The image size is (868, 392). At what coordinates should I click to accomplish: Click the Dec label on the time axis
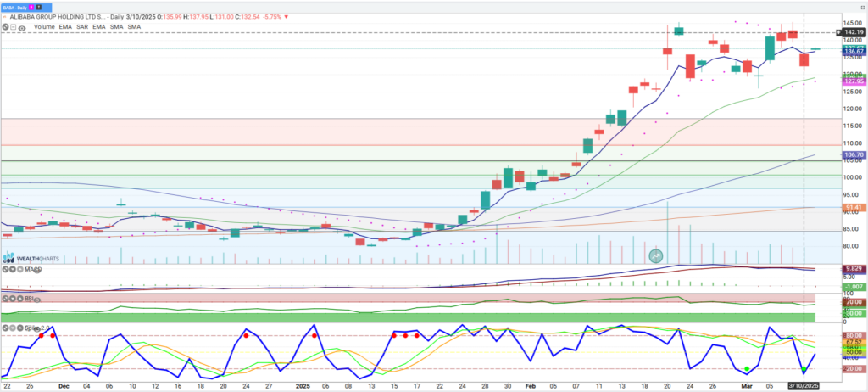[64, 385]
